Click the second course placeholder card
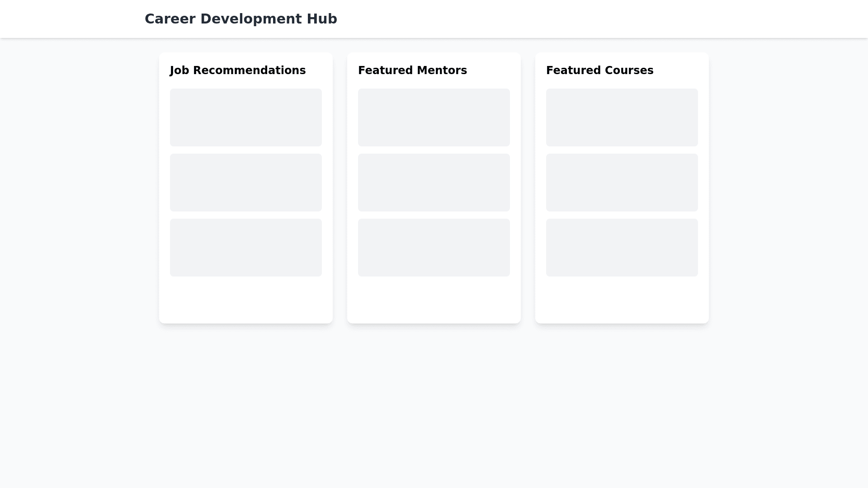This screenshot has height=488, width=868. pos(622,183)
